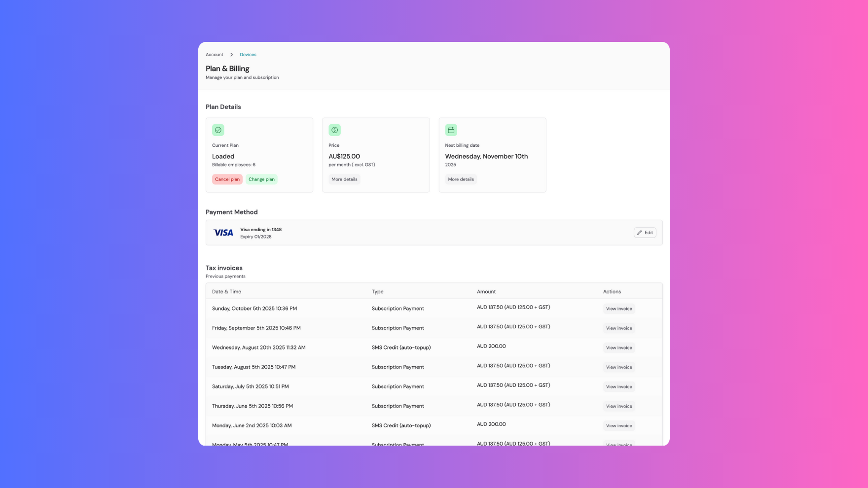Click Change plan on the Current Plan card
Image resolution: width=868 pixels, height=488 pixels.
[x=261, y=179]
